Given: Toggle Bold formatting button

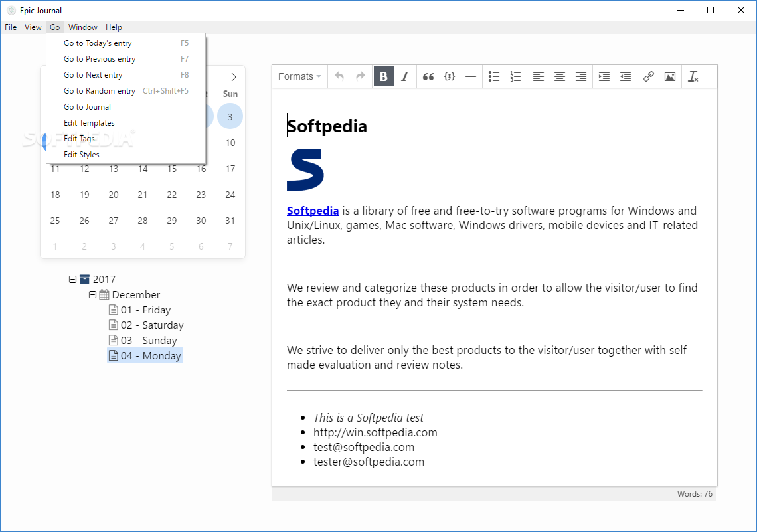Looking at the screenshot, I should pyautogui.click(x=383, y=76).
